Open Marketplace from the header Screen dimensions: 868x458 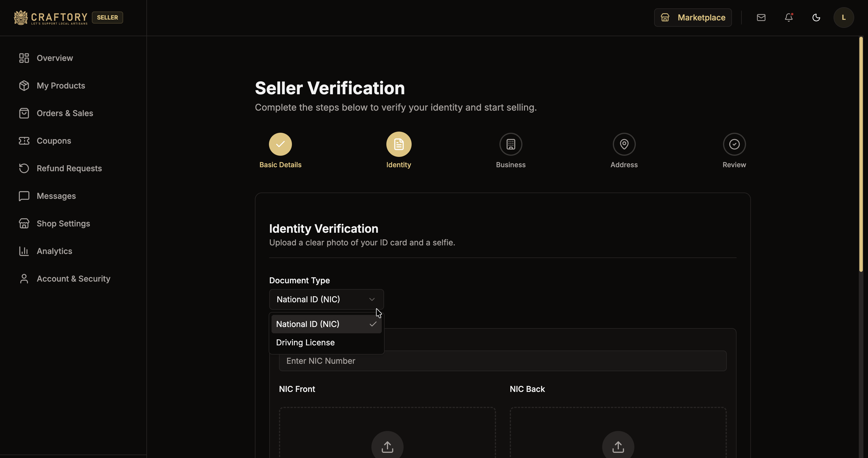[x=693, y=18]
